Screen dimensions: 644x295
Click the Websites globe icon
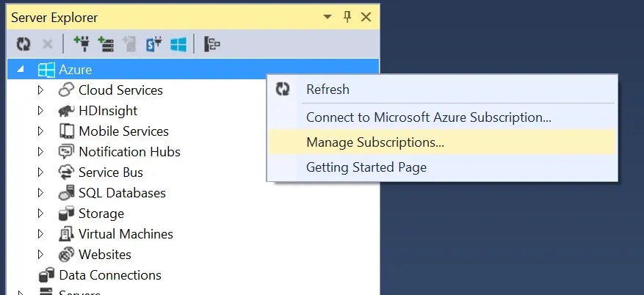pos(66,255)
